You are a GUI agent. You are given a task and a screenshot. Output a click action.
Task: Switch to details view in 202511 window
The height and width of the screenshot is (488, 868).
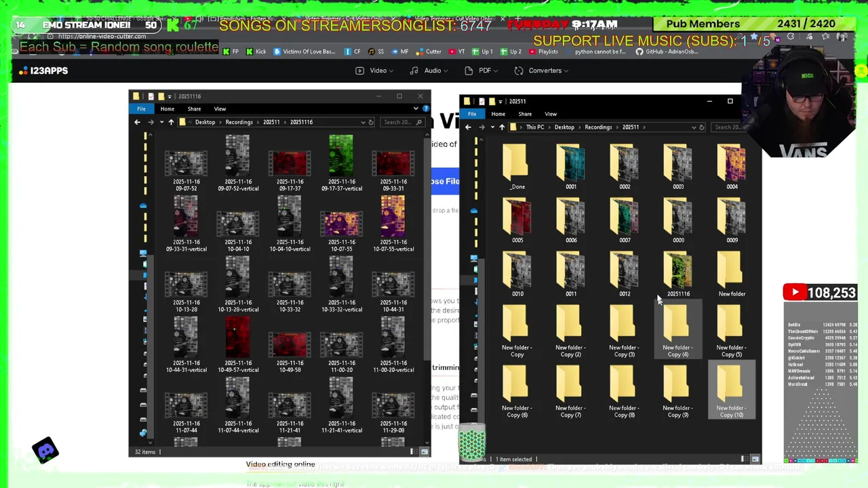pos(744,459)
